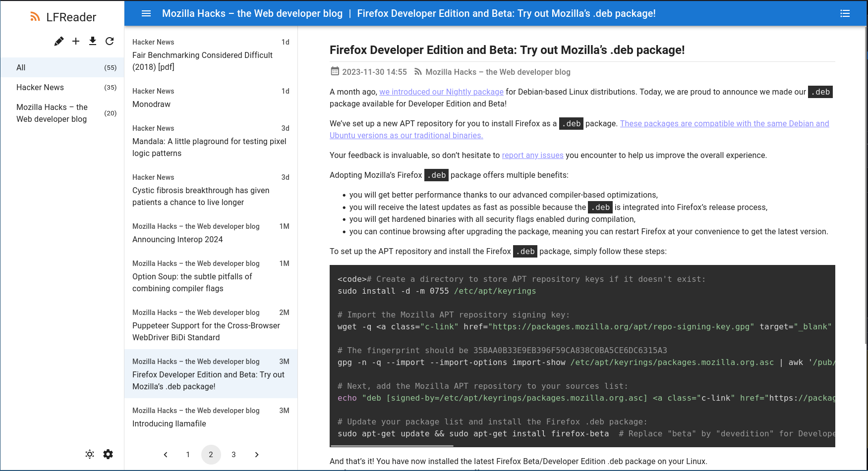This screenshot has width=868, height=471.
Task: Open 'Fair Benchmarking Considered Difficult' entry
Action: [x=211, y=54]
